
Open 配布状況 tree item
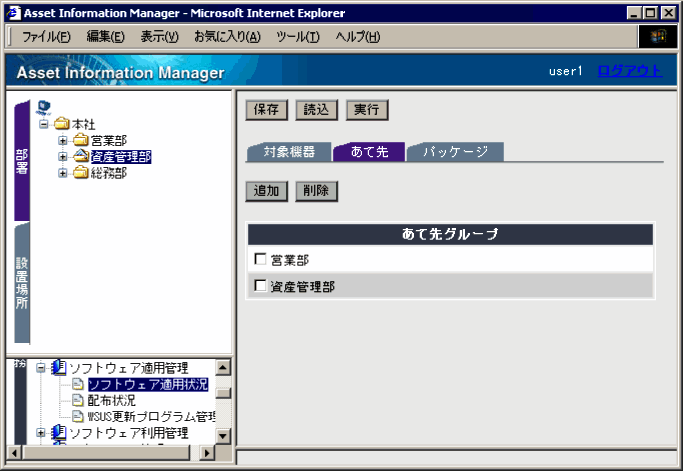(112, 400)
